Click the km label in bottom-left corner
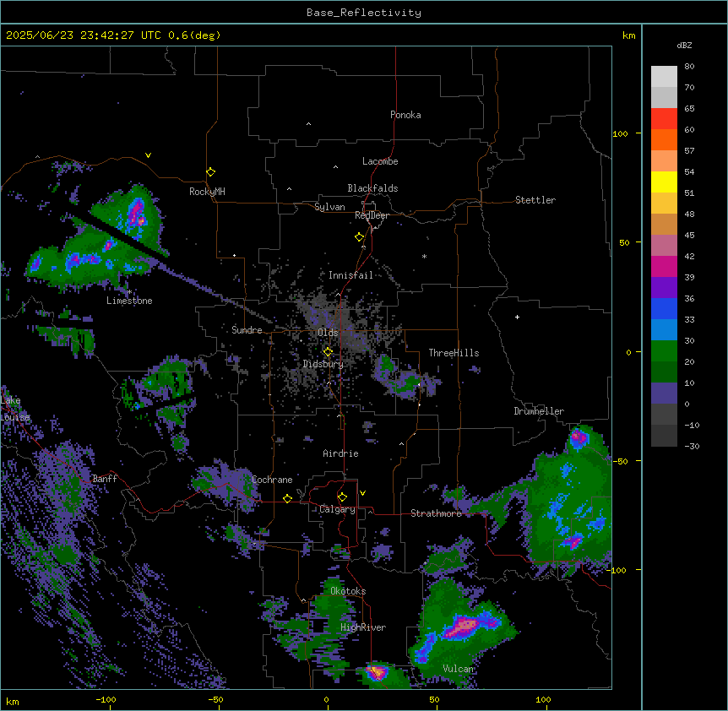The height and width of the screenshot is (711, 728). click(x=13, y=701)
